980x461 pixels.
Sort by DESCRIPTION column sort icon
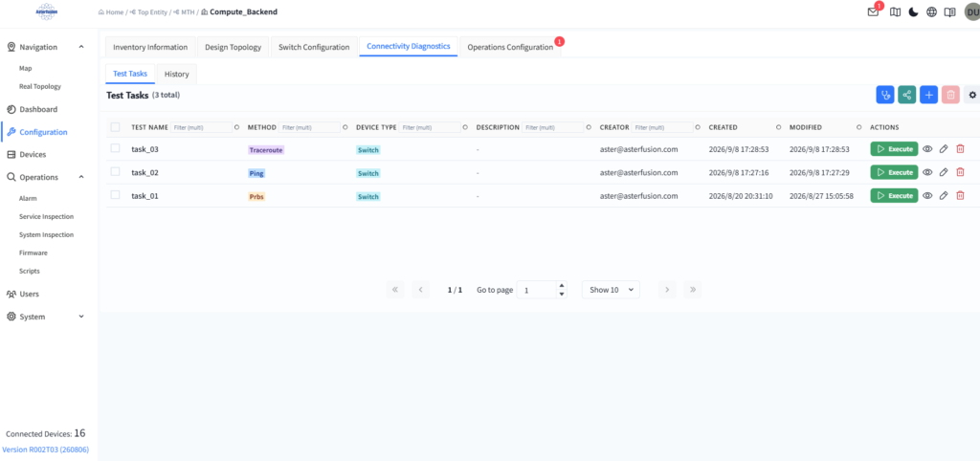pos(589,127)
